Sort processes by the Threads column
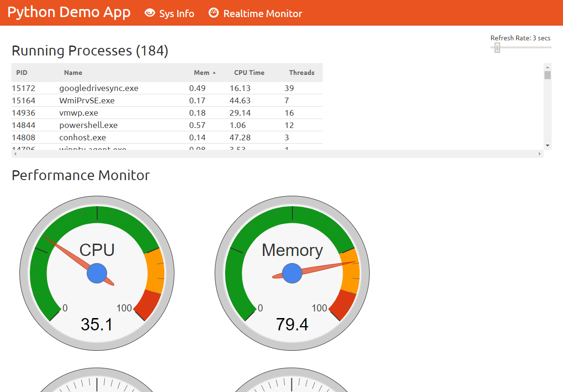Screen dimensions: 563x392 click(x=301, y=73)
